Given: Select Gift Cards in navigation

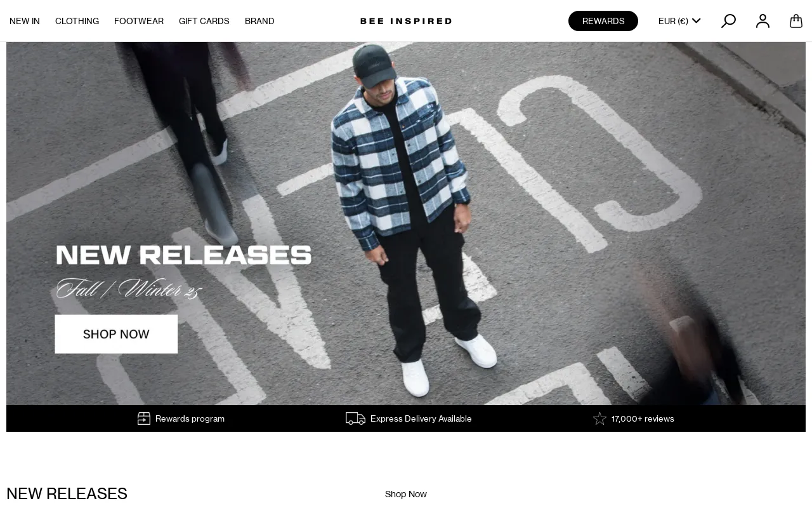Looking at the screenshot, I should [204, 21].
